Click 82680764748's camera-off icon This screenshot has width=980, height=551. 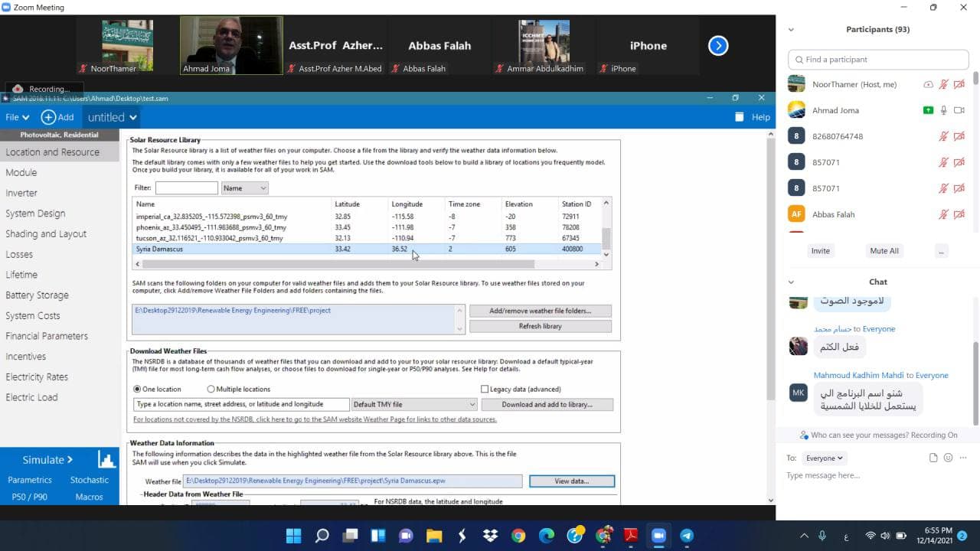tap(959, 136)
